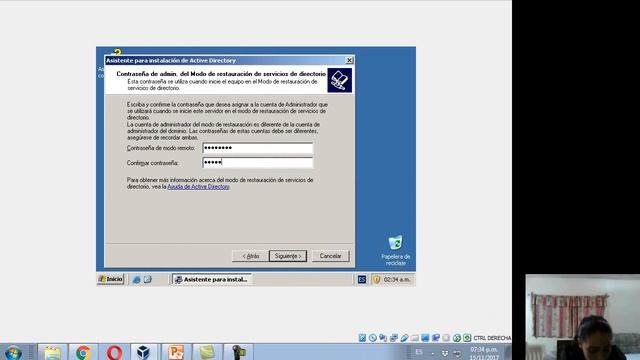Viewport: 640px width, 360px height.
Task: Click VirtualBox USB devices pen icon
Action: pyautogui.click(x=404, y=338)
